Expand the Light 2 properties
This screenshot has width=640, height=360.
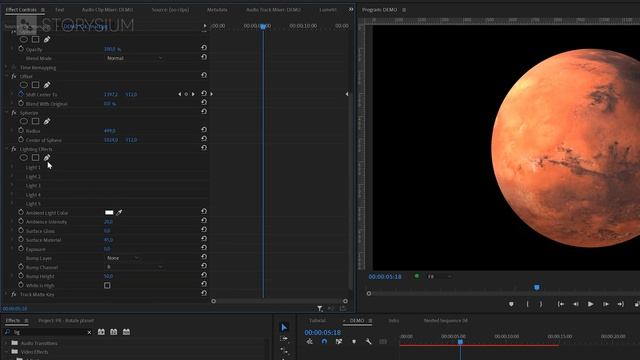click(x=12, y=176)
